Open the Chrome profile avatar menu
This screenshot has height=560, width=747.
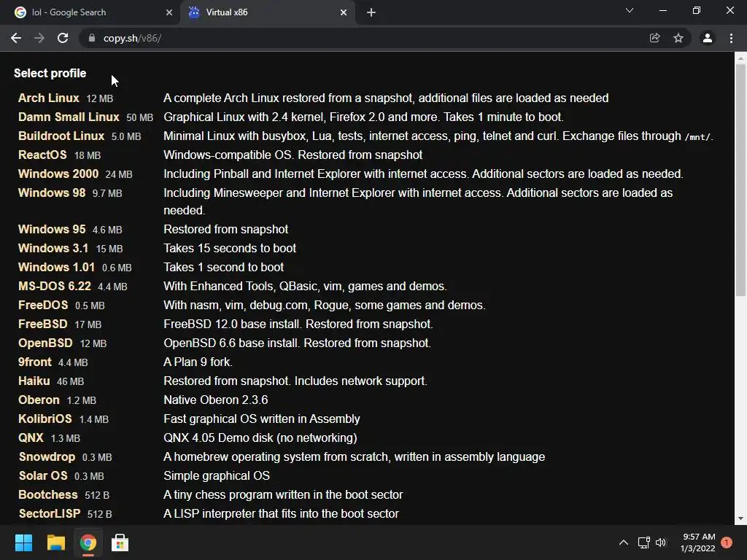click(708, 38)
